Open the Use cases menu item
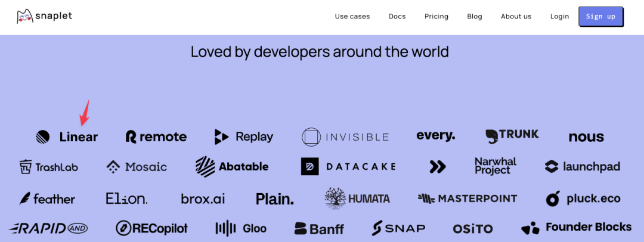This screenshot has width=644, height=242. (352, 17)
